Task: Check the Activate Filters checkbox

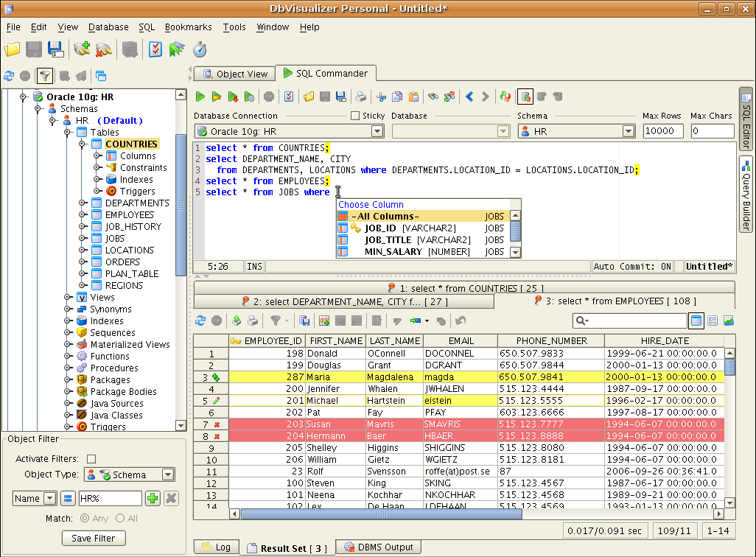Action: pos(91,459)
